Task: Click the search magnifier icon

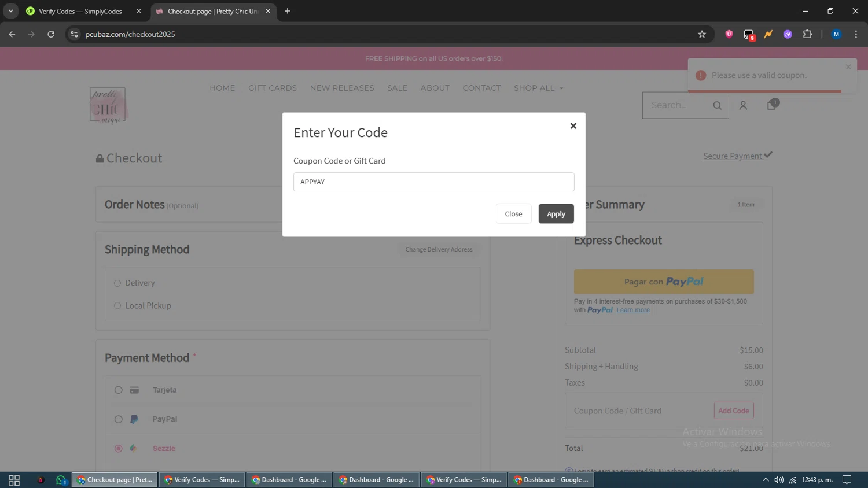Action: (718, 105)
